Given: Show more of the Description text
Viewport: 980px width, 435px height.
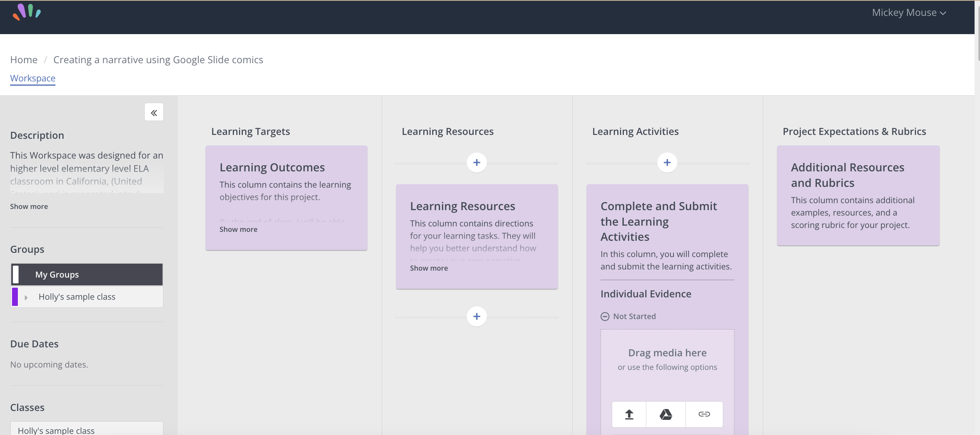Looking at the screenshot, I should click(29, 206).
